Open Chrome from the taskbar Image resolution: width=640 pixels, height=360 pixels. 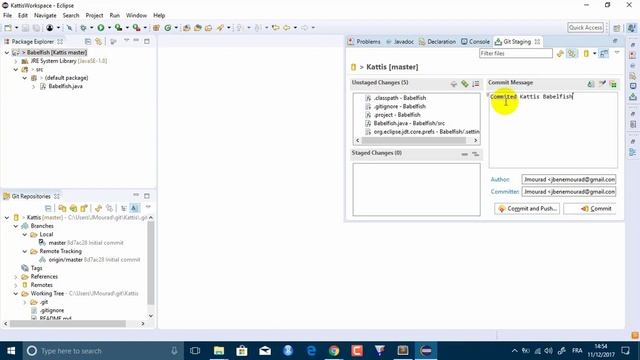[334, 351]
